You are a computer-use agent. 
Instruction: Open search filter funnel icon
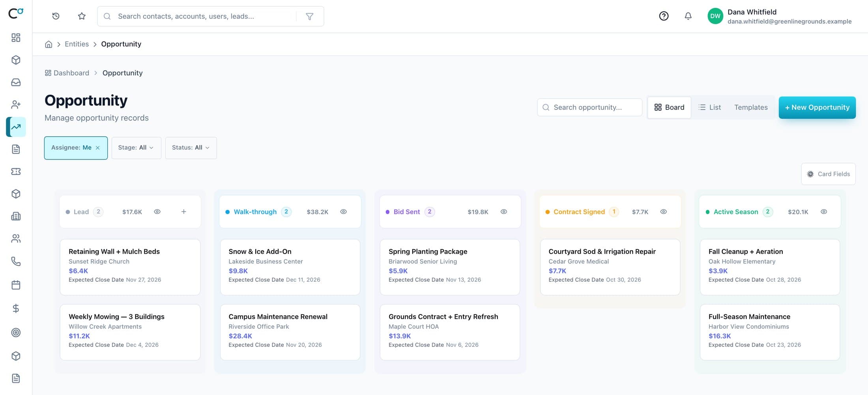310,16
